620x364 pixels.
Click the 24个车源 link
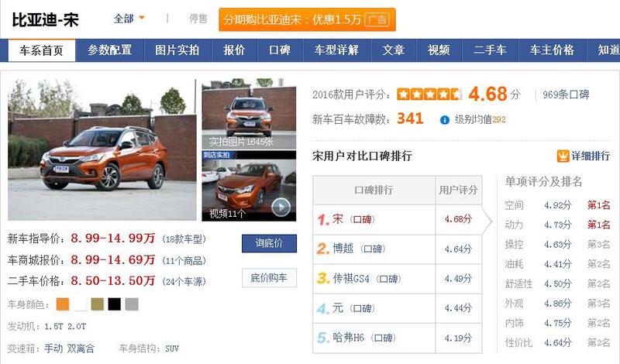184,281
